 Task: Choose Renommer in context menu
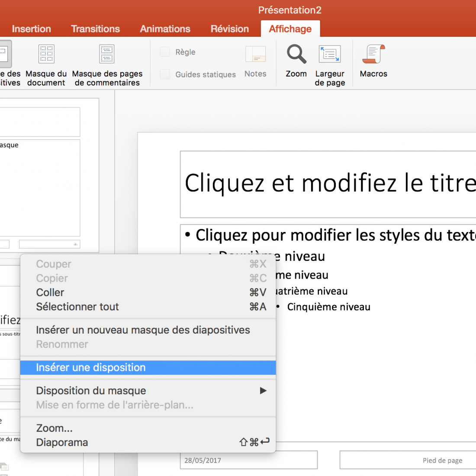148,344
